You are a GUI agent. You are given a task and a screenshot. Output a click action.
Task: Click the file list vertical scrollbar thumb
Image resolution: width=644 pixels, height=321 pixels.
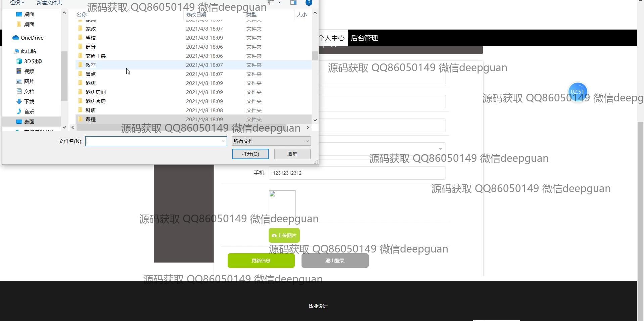(315, 56)
